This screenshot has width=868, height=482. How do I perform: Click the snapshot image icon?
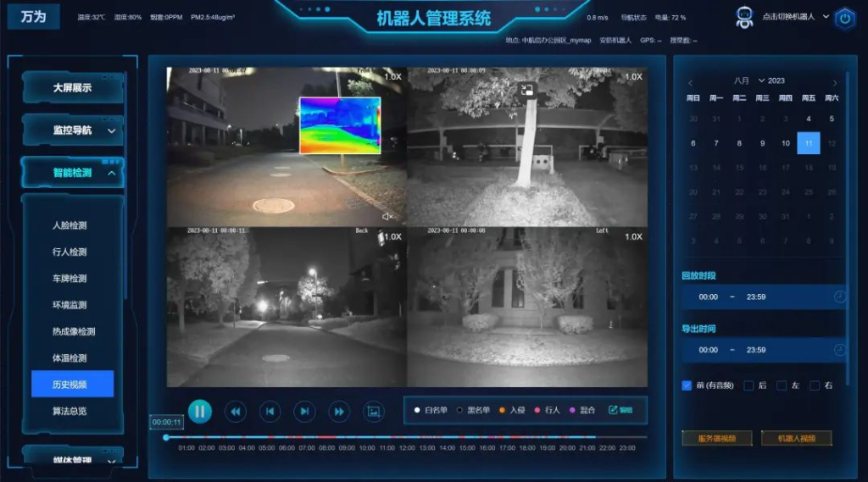[x=374, y=412]
